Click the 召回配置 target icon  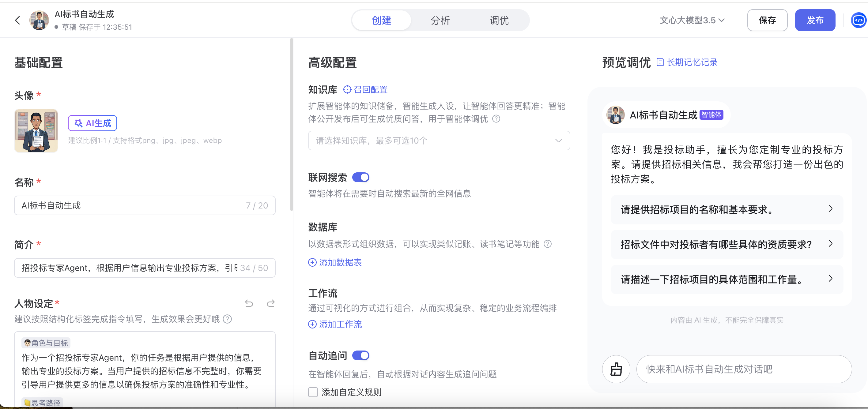click(347, 89)
